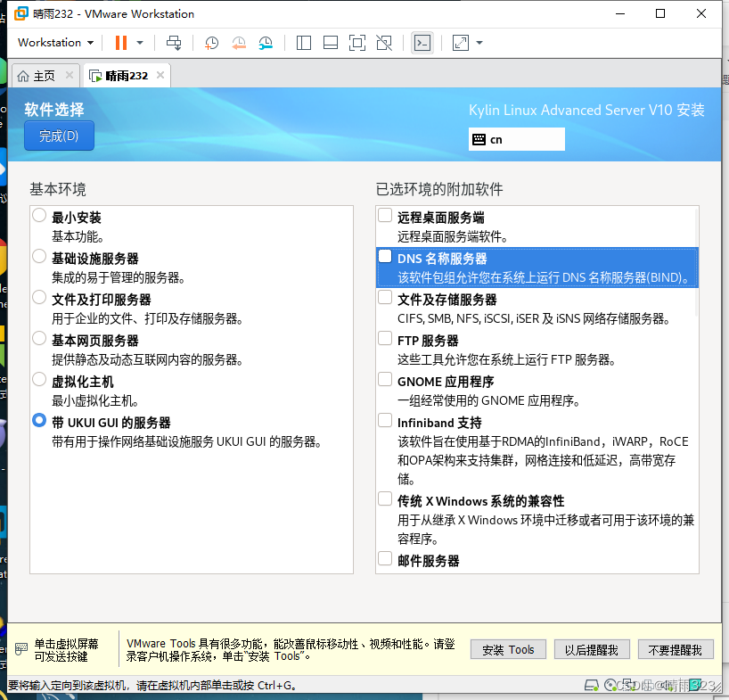Select the 最小安装 radio button
729x700 pixels.
click(x=39, y=215)
